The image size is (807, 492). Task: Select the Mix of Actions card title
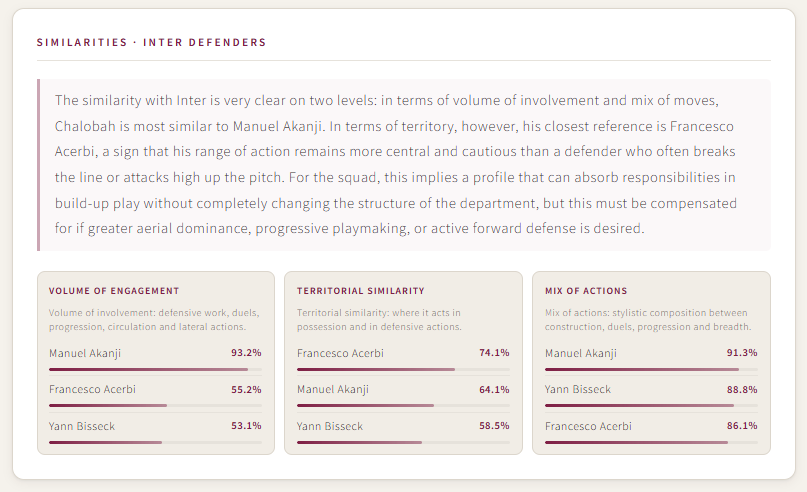(586, 291)
